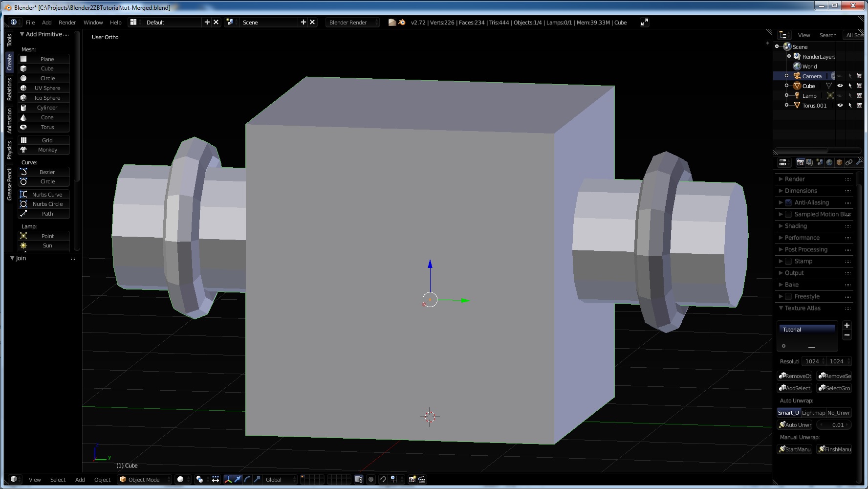Toggle snap during transform magnet
Image resolution: width=868 pixels, height=489 pixels.
click(x=383, y=479)
